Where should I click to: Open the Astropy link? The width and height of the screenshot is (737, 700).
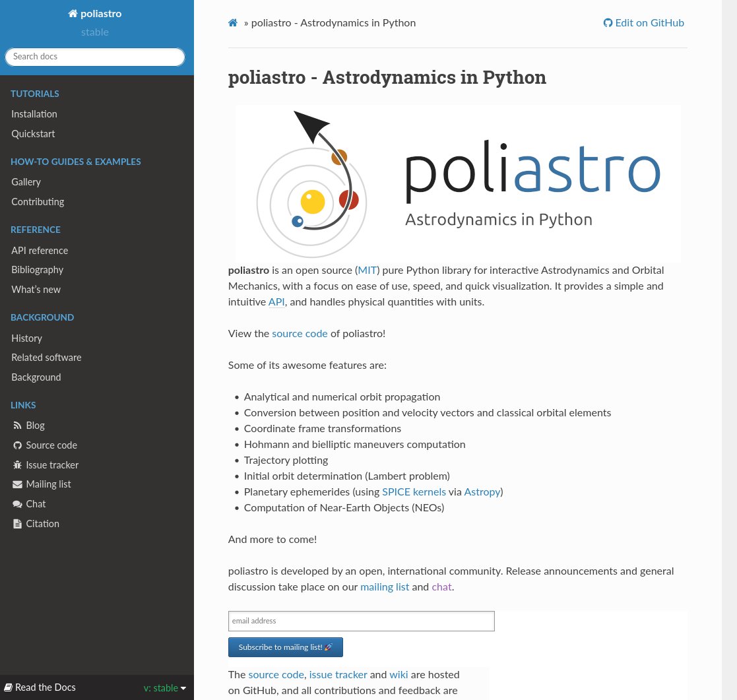(x=482, y=492)
